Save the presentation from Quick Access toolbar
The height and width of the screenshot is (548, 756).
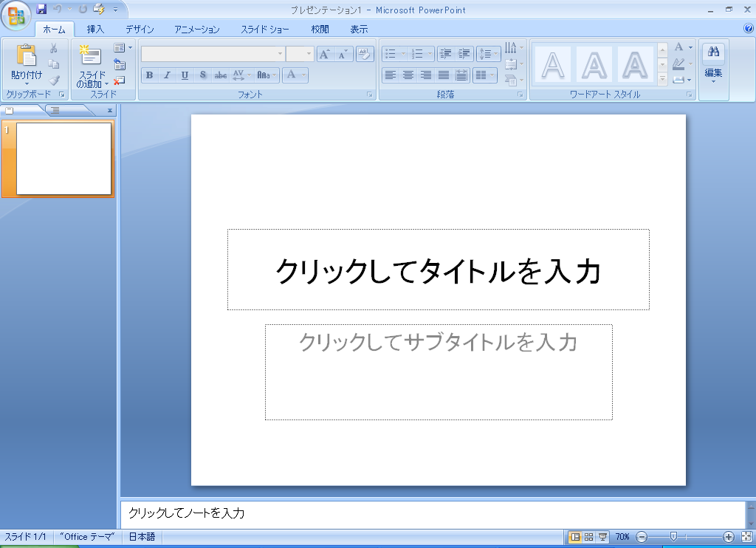[41, 9]
